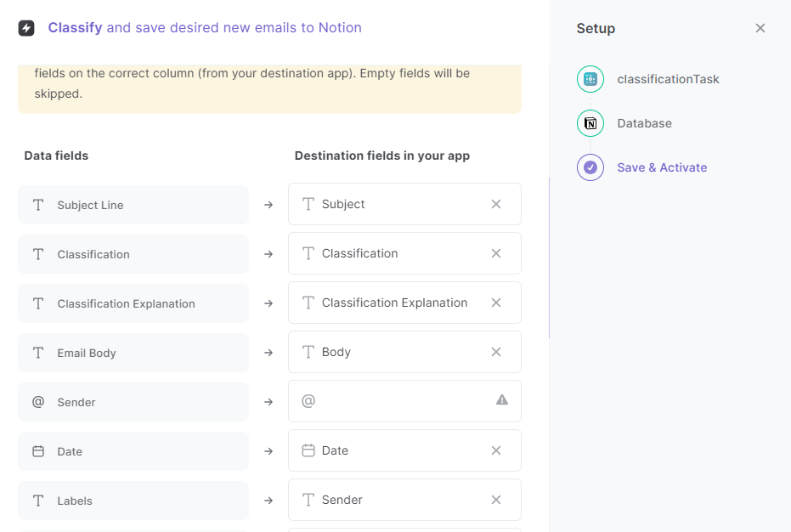Click the text icon in the Classification data field
Image resolution: width=791 pixels, height=532 pixels.
click(38, 254)
